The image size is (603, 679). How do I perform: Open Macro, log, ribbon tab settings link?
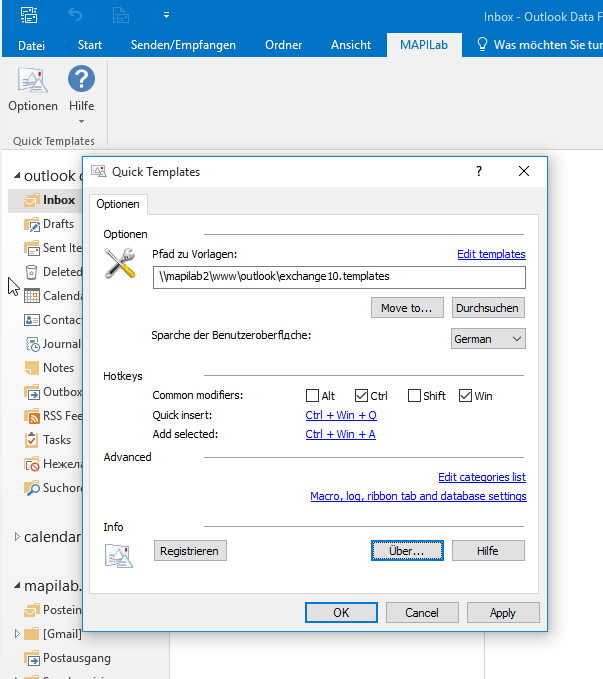coord(418,496)
